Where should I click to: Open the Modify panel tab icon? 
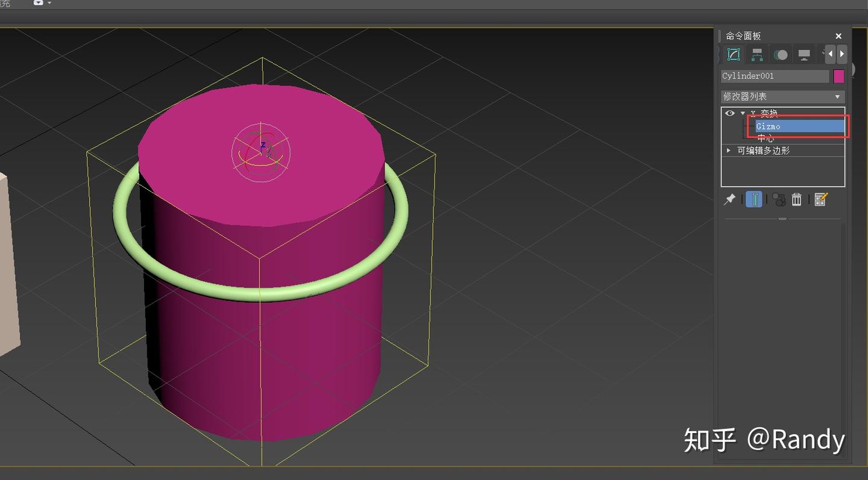(x=734, y=54)
